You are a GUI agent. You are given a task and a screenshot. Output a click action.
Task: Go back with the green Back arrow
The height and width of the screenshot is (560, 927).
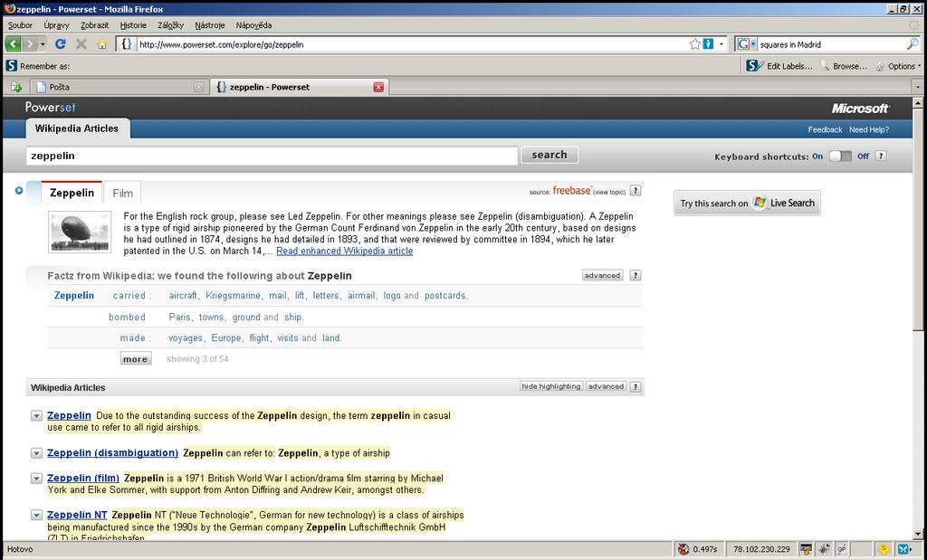coord(13,43)
